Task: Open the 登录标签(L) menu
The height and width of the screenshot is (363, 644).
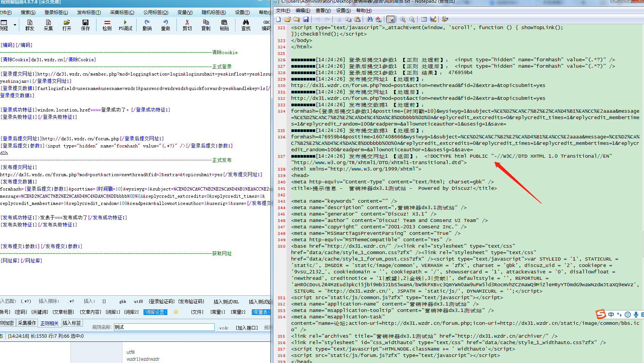Action: coord(56,12)
